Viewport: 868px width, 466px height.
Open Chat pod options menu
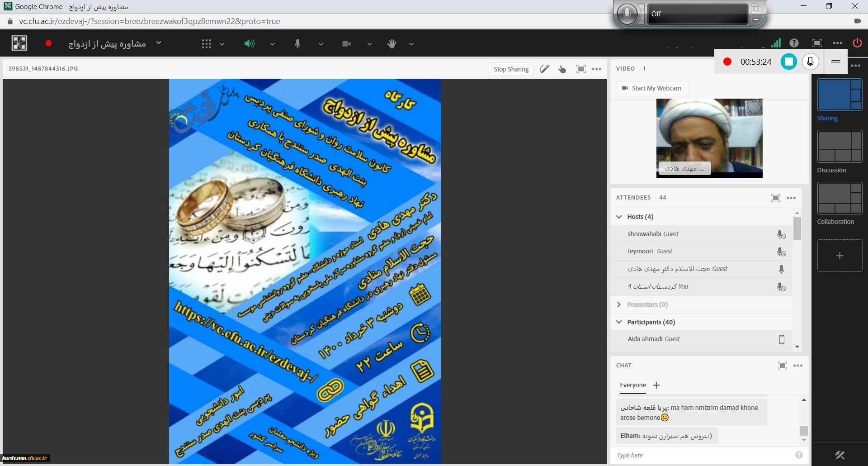(798, 366)
